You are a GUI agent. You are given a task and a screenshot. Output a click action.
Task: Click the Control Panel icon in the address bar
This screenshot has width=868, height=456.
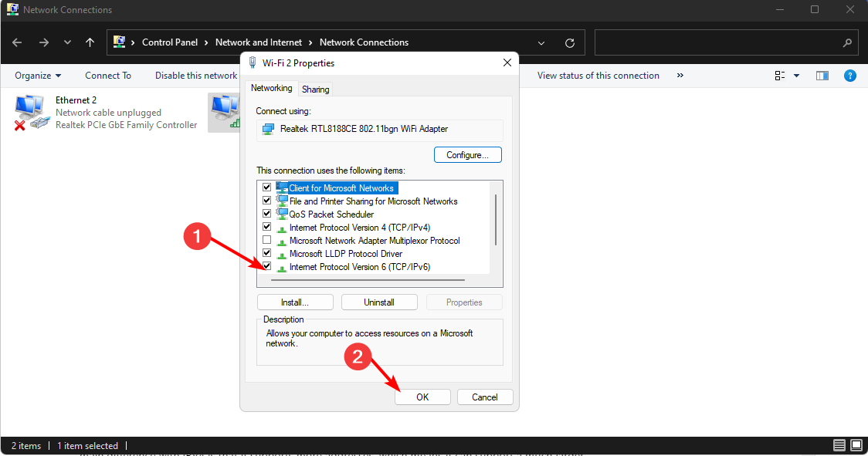[x=119, y=42]
